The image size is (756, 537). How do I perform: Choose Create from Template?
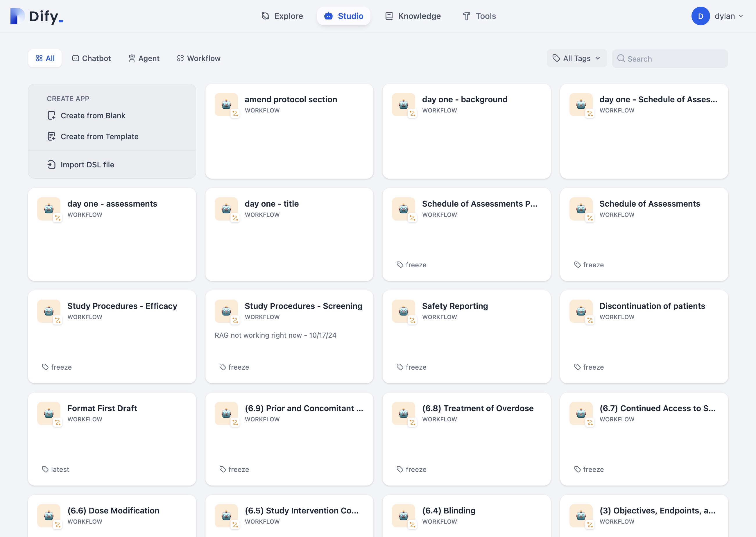pyautogui.click(x=93, y=136)
